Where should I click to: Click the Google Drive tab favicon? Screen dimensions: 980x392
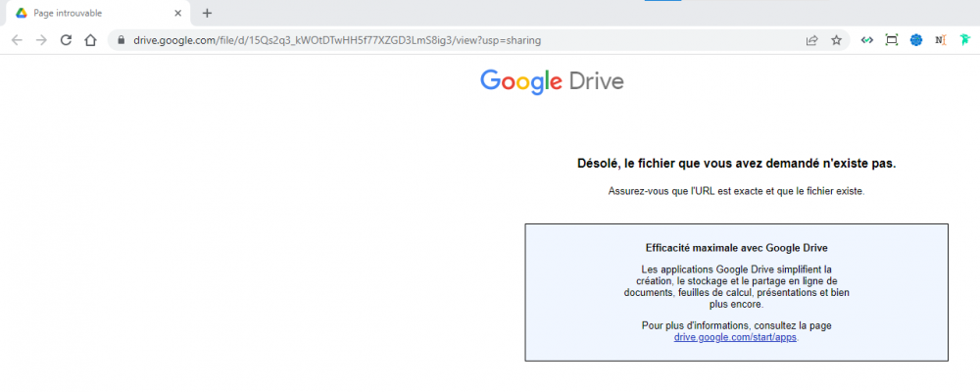(22, 13)
